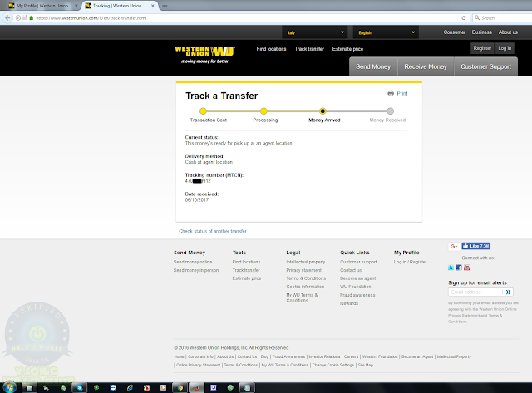Image resolution: width=532 pixels, height=393 pixels.
Task: Click the browser back arrow
Action: 7,18
